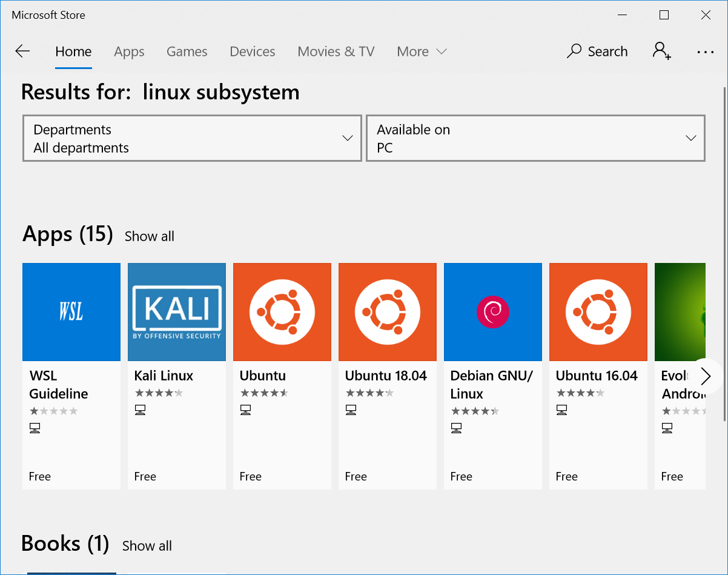Maximize the Microsoft Store window
This screenshot has height=575, width=728.
click(x=664, y=15)
